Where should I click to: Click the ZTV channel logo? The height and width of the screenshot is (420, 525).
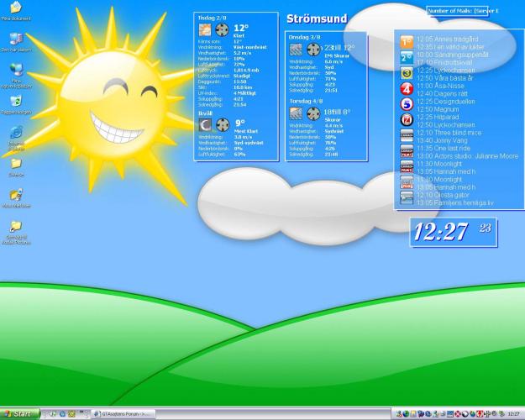407,118
